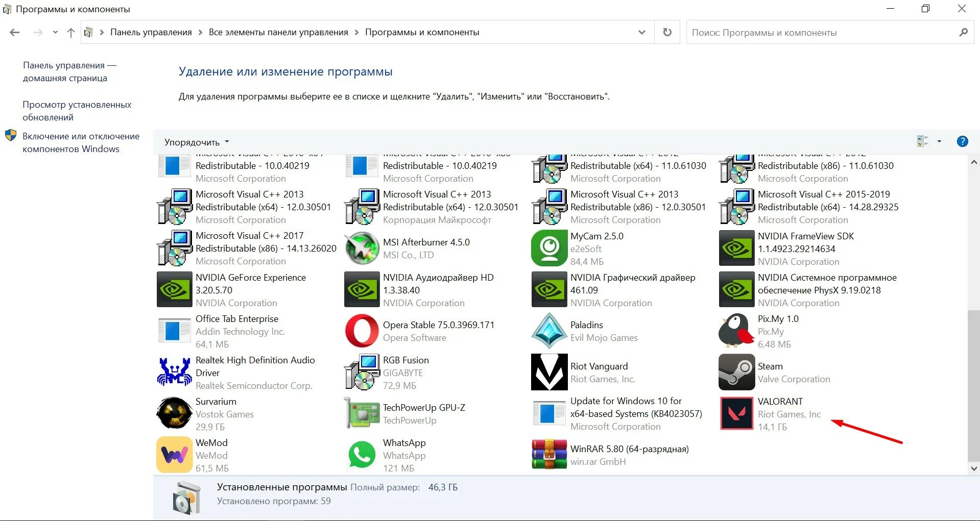Click the NVIDIA Аудиодрайвер HD icon
The image size is (980, 521).
pos(362,289)
